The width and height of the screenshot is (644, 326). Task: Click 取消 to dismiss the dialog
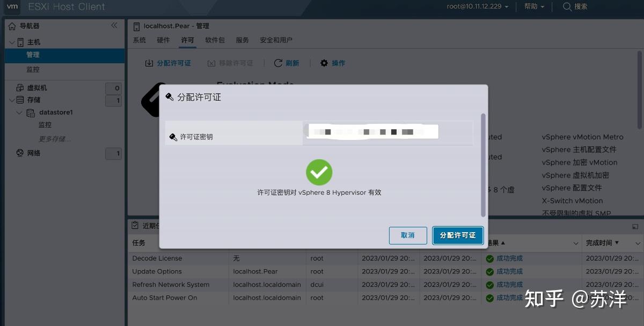coord(407,235)
